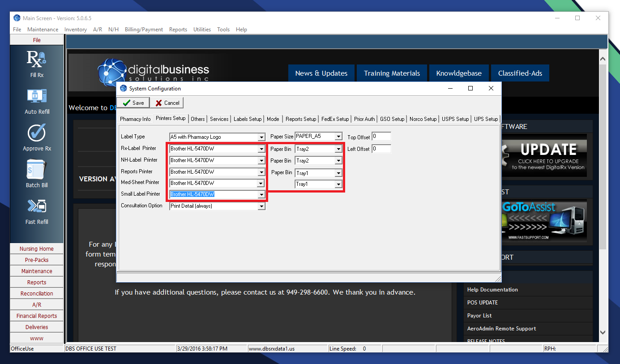This screenshot has height=364, width=620.
Task: Select the Approve Rx checkmark icon
Action: (x=37, y=133)
